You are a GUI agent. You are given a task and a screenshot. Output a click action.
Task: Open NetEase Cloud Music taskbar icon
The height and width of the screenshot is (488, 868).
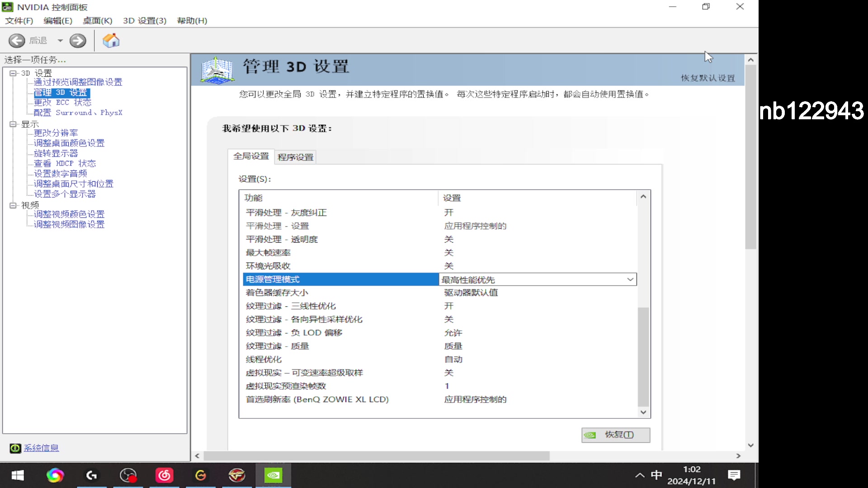tap(165, 475)
